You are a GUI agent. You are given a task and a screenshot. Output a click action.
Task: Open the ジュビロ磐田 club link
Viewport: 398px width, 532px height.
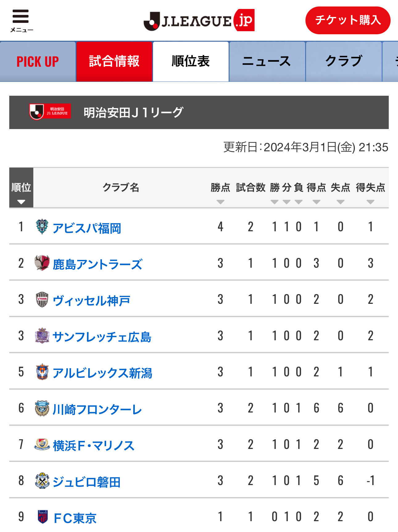pyautogui.click(x=87, y=482)
